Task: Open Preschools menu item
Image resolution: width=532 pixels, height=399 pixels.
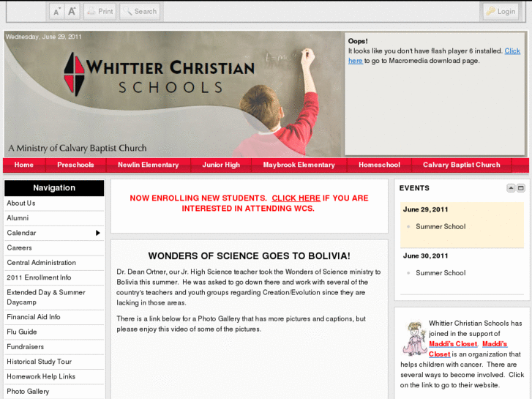Action: click(75, 165)
